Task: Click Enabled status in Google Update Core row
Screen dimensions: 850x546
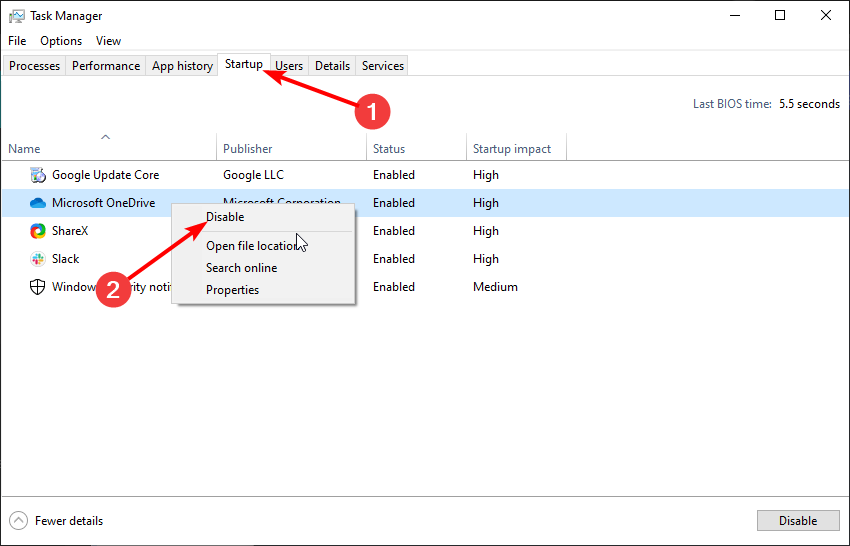Action: point(394,175)
